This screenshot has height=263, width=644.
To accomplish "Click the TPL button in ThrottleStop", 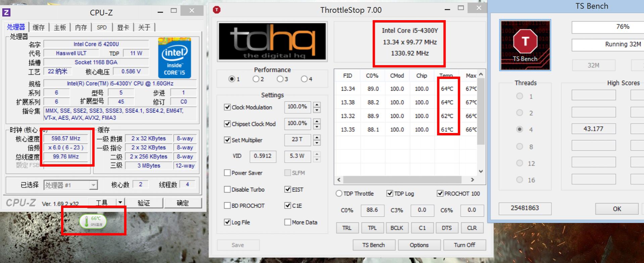I will [x=372, y=228].
